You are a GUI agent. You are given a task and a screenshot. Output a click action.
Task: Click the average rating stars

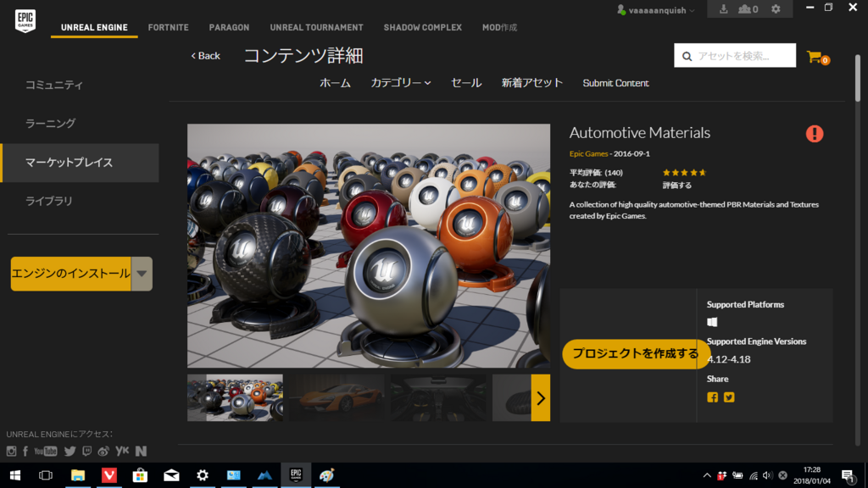[x=684, y=173]
